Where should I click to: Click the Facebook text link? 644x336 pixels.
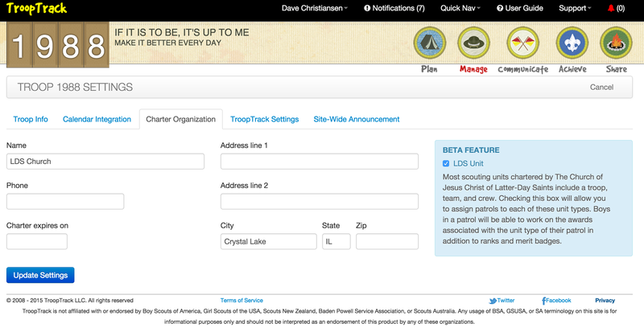coord(558,301)
